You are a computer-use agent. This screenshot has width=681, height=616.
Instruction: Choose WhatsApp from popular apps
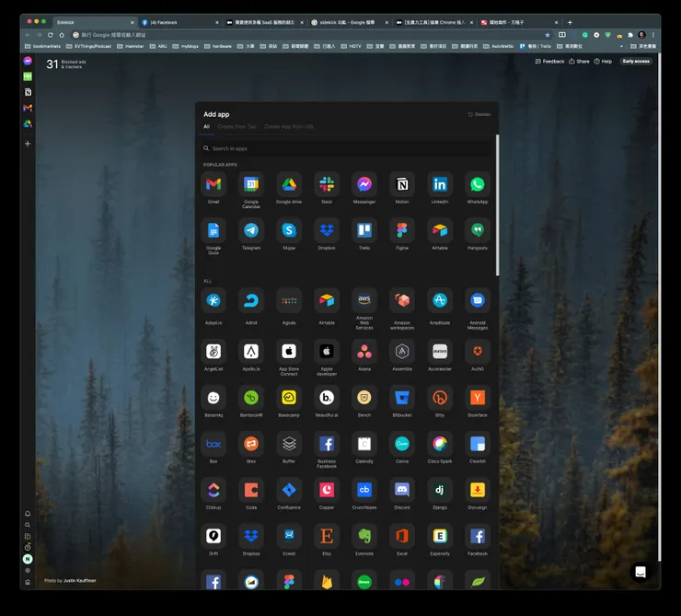pos(477,184)
